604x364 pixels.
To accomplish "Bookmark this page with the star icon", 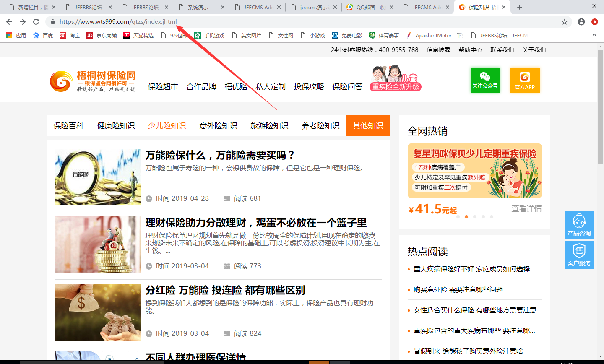I will pyautogui.click(x=565, y=22).
